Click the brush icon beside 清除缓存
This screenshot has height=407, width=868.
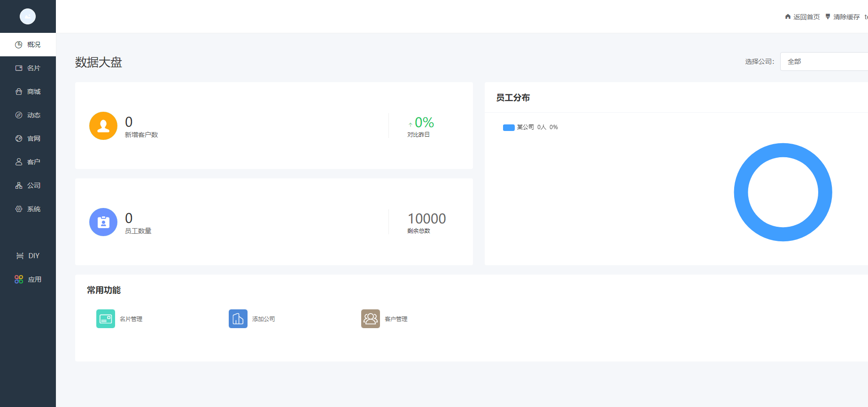point(828,16)
